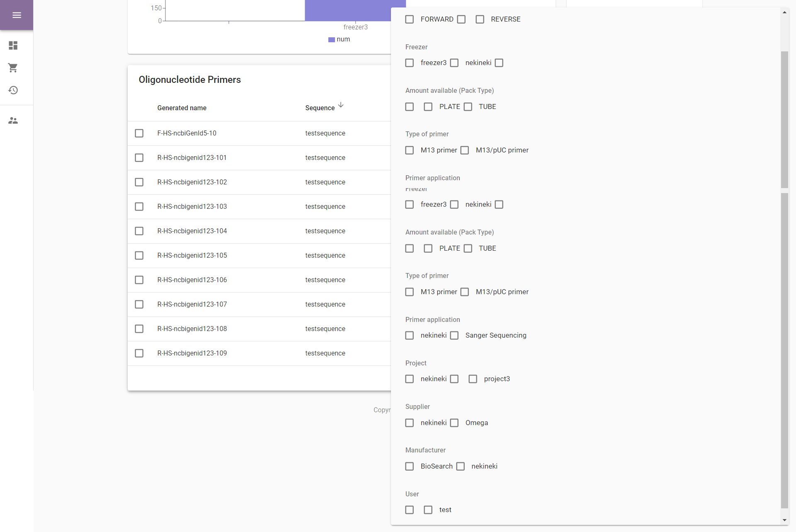Select row R-HS-ncbigenid123-106 checkbox
The image size is (796, 532).
[139, 280]
